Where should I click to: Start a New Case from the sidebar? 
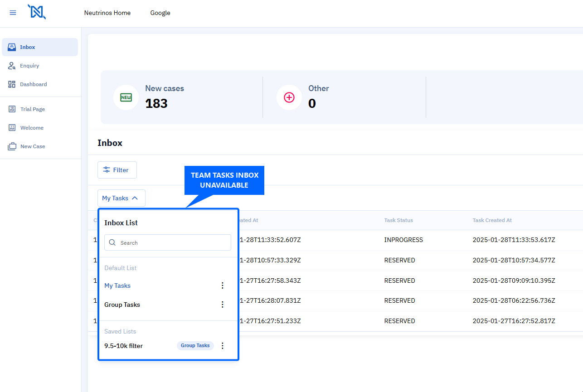click(33, 146)
